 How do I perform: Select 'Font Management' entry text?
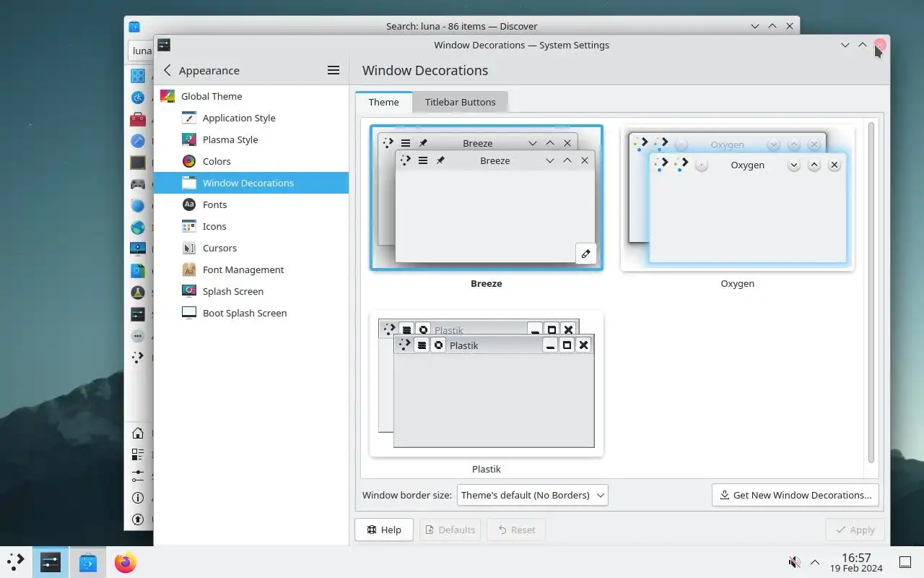[243, 269]
